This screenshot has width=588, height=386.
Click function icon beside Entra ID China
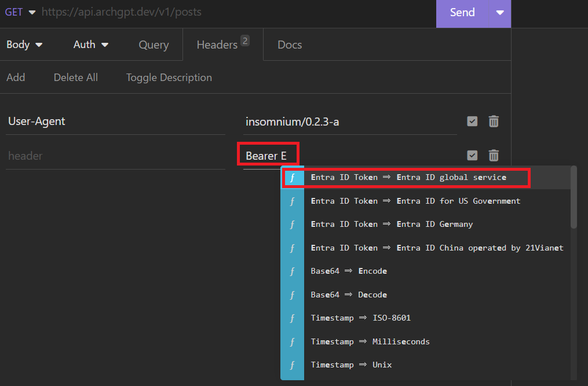293,248
